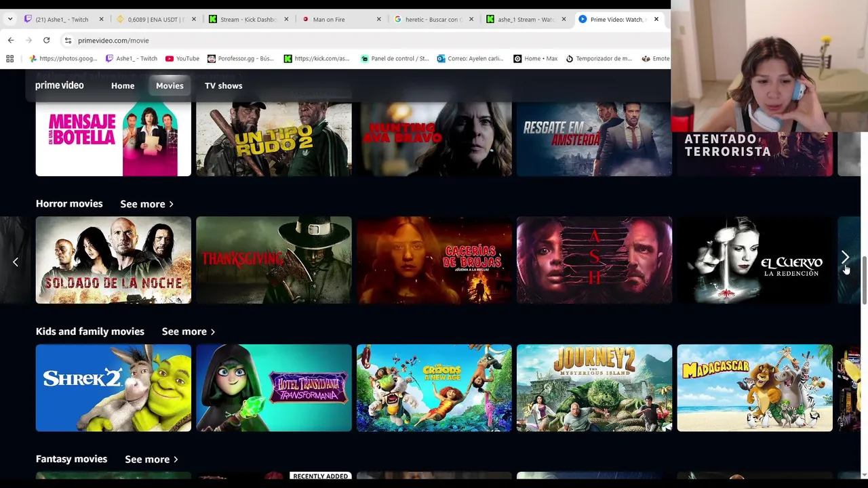Open the Soldado de la Noche movie

tap(113, 260)
